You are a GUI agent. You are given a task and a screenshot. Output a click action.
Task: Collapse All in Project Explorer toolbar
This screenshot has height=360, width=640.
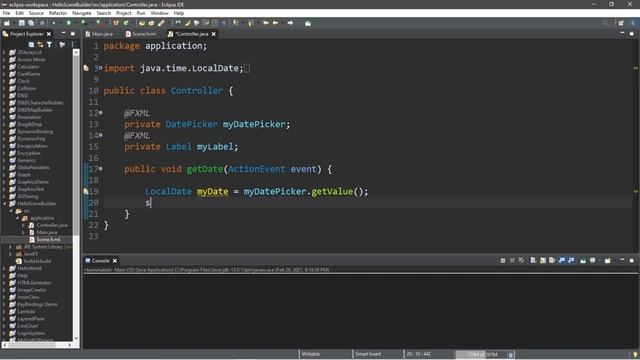pos(31,44)
